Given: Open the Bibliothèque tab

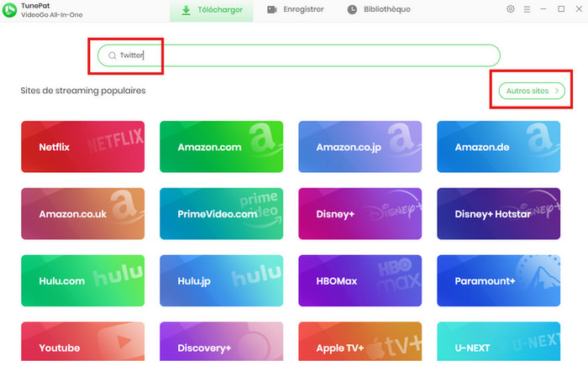Looking at the screenshot, I should (379, 9).
